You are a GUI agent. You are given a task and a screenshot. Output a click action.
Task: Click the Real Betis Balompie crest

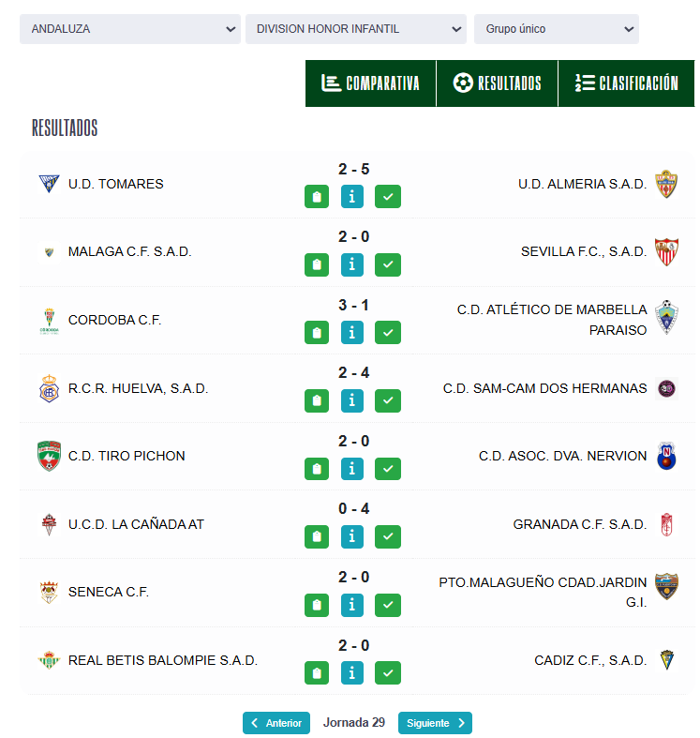click(49, 660)
